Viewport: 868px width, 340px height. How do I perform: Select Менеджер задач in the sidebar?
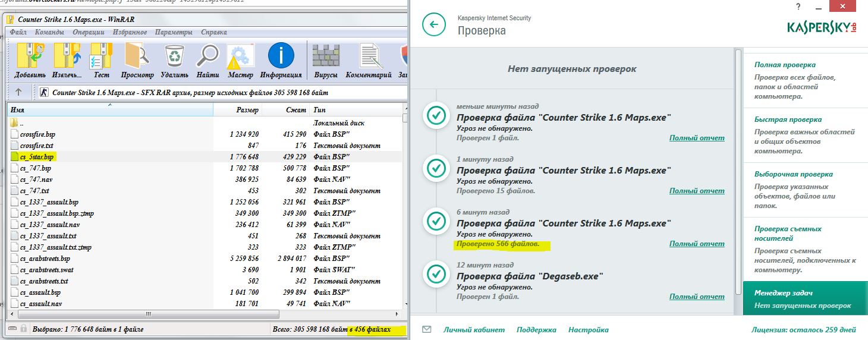tap(805, 299)
